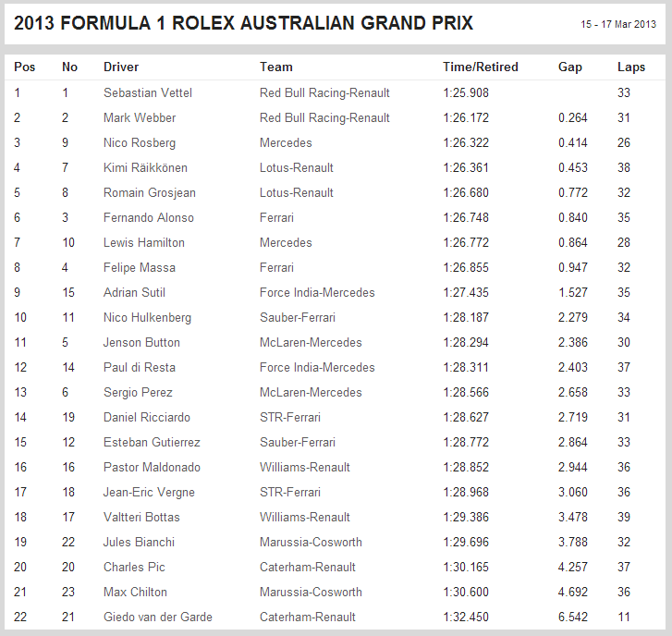
Task: Click on Valtteri Bottas in the table
Action: point(141,517)
